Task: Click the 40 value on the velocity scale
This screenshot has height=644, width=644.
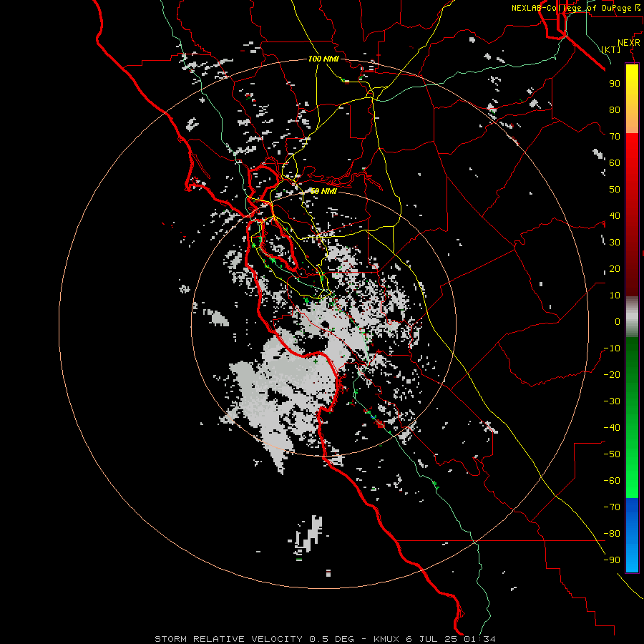Action: point(615,215)
